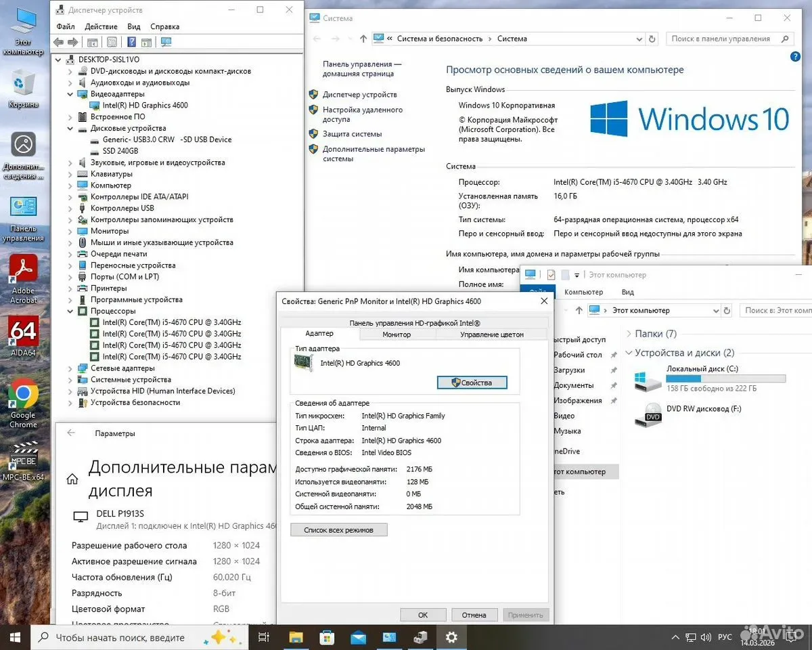Click Список всех режимов button
The image size is (812, 650).
338,529
